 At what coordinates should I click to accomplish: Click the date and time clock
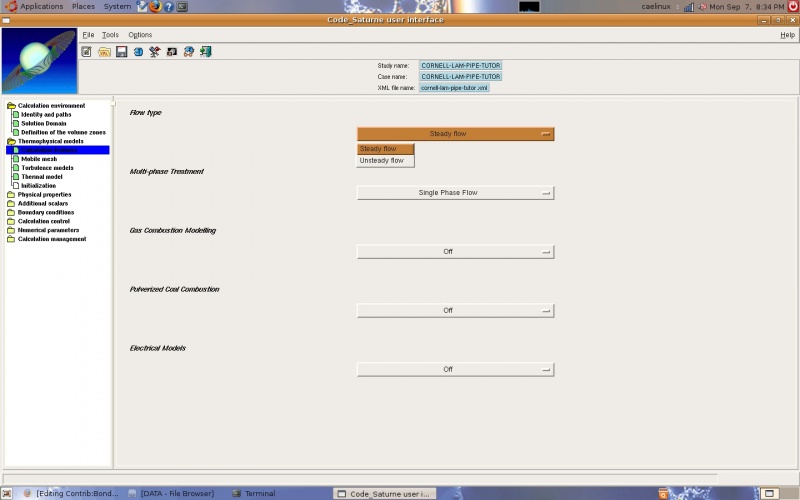pos(746,7)
